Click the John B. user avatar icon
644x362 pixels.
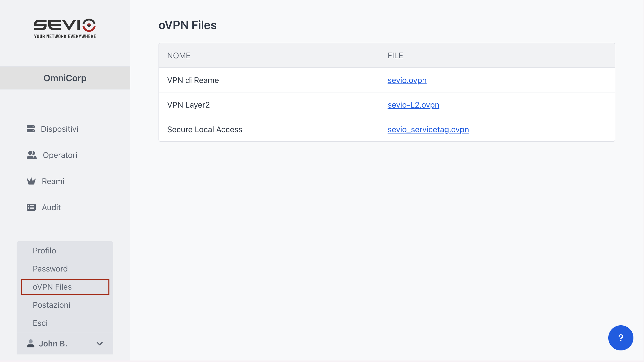click(x=30, y=343)
